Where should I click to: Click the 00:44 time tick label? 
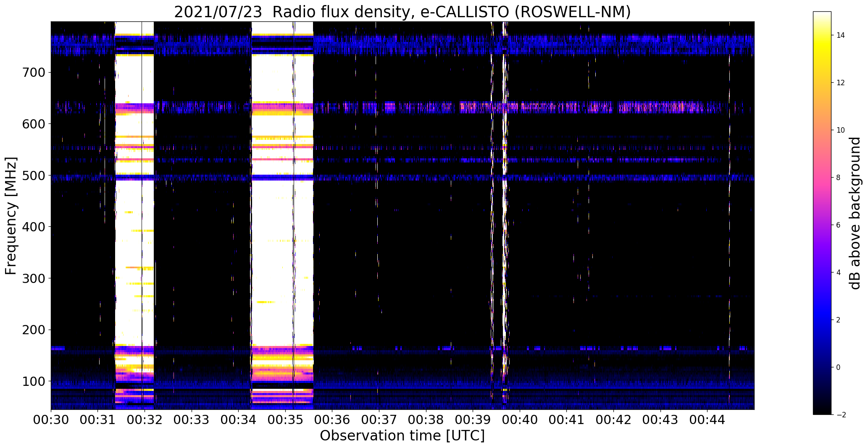click(708, 420)
